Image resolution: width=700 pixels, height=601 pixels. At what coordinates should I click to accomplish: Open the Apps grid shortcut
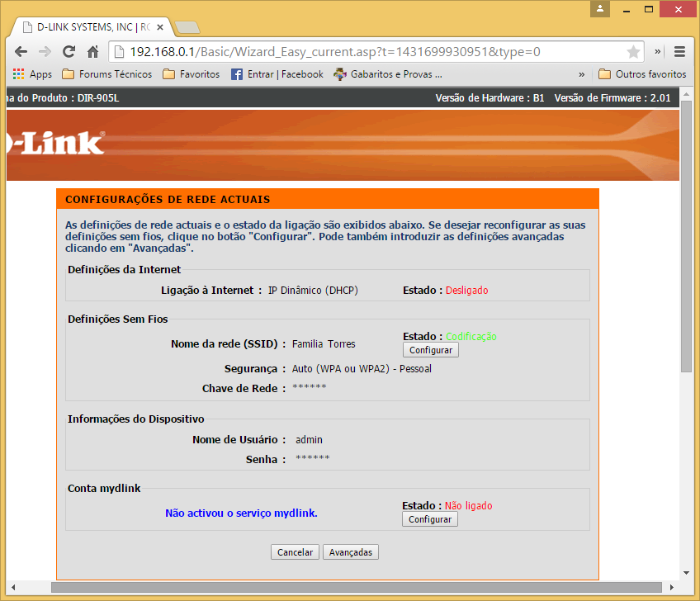32,74
